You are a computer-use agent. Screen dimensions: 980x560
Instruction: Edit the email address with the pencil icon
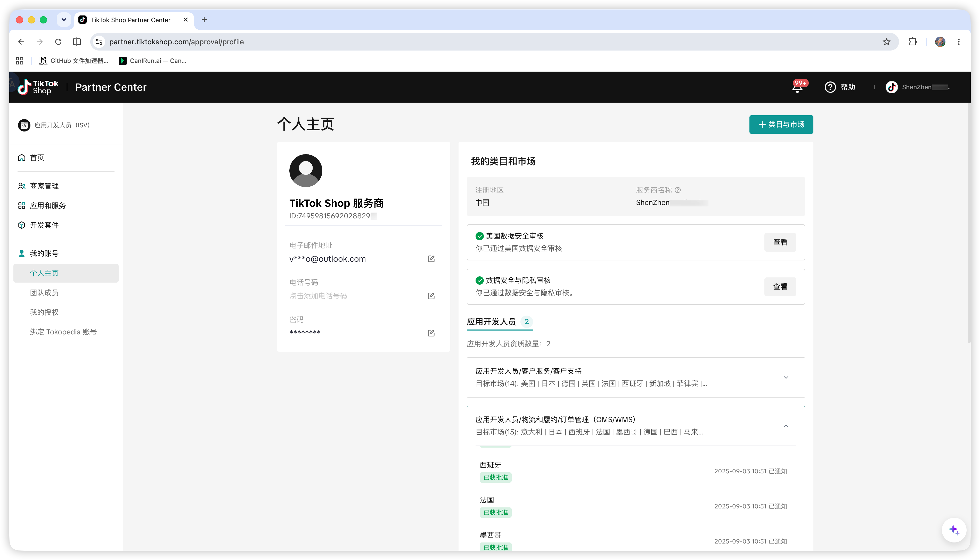[431, 259]
